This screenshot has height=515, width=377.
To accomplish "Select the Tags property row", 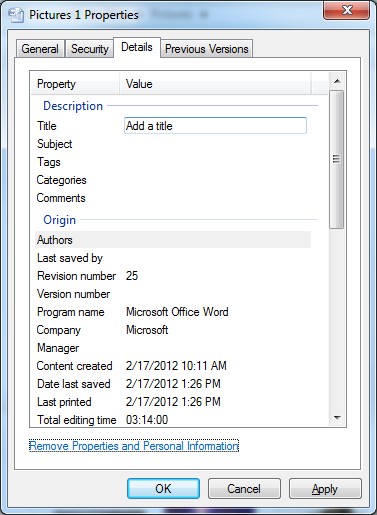I will (x=173, y=162).
